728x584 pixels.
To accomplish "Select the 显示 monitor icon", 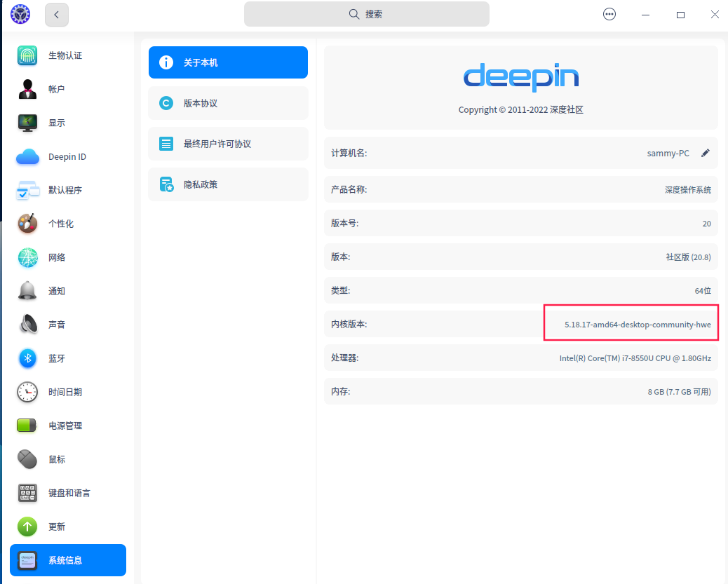I will [27, 123].
